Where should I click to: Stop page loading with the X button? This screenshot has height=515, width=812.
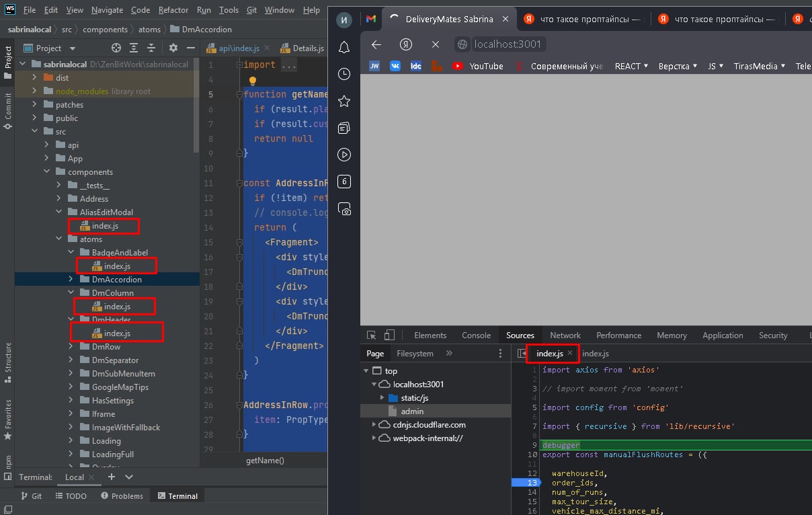436,44
